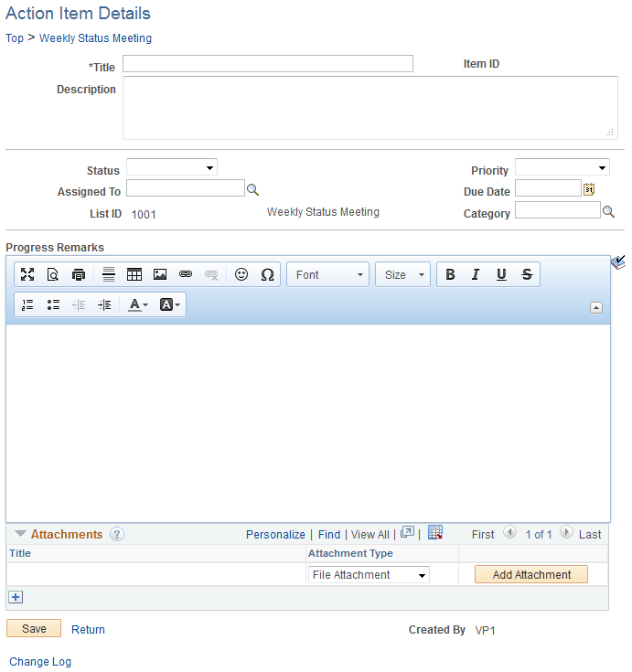The height and width of the screenshot is (672, 632).
Task: Open the Priority dropdown
Action: [x=562, y=167]
